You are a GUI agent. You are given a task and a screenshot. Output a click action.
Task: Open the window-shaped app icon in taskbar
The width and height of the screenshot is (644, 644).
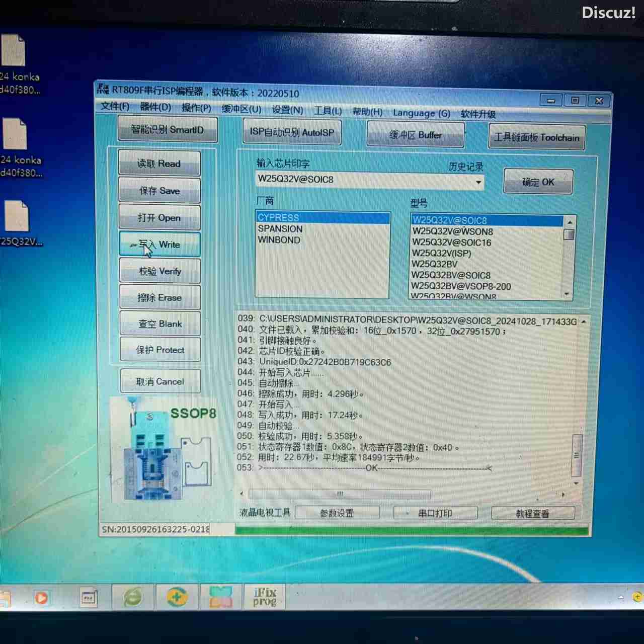tap(89, 598)
